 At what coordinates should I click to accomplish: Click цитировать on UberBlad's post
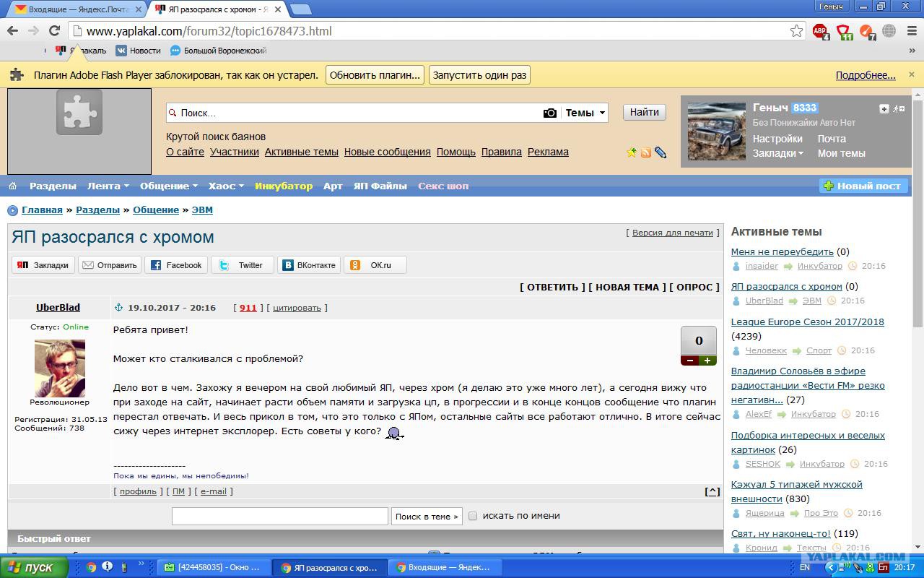[x=297, y=308]
